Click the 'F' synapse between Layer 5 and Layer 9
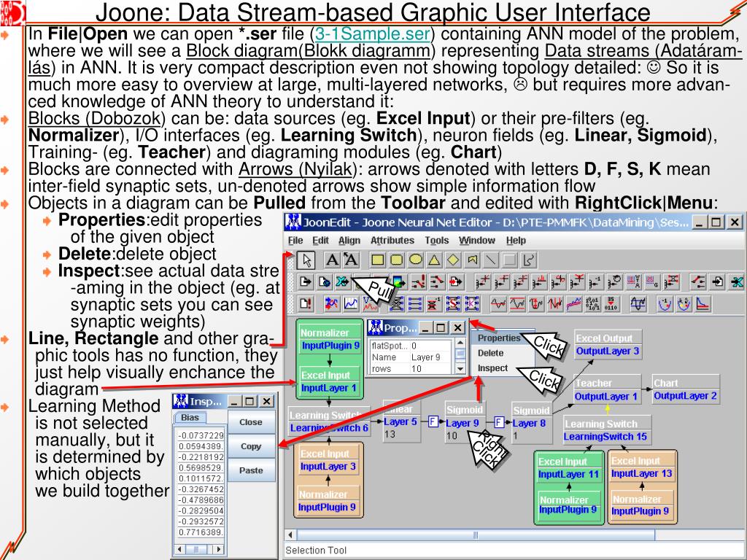Screen dimensions: 747x560 click(x=433, y=421)
